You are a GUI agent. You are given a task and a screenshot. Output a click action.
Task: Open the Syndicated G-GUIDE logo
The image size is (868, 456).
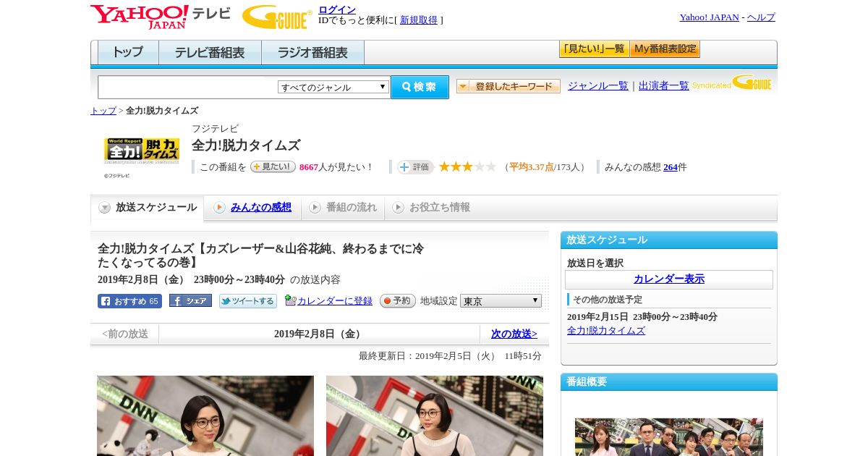click(x=732, y=83)
